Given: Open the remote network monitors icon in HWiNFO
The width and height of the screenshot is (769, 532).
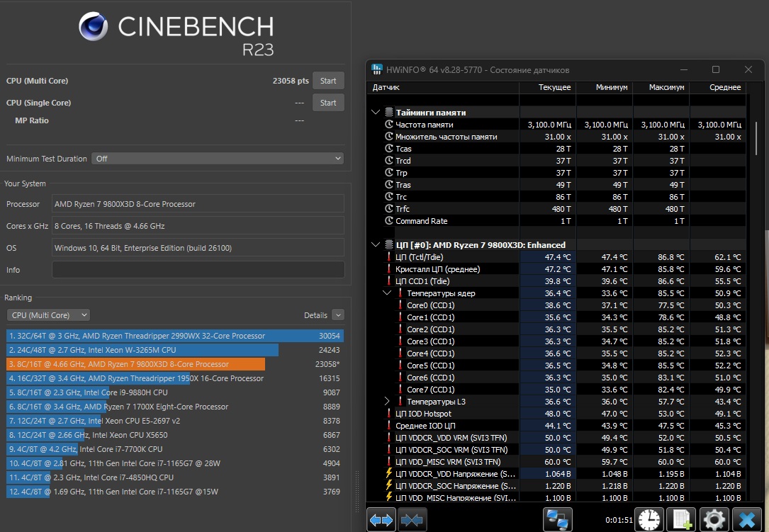Looking at the screenshot, I should 557,520.
